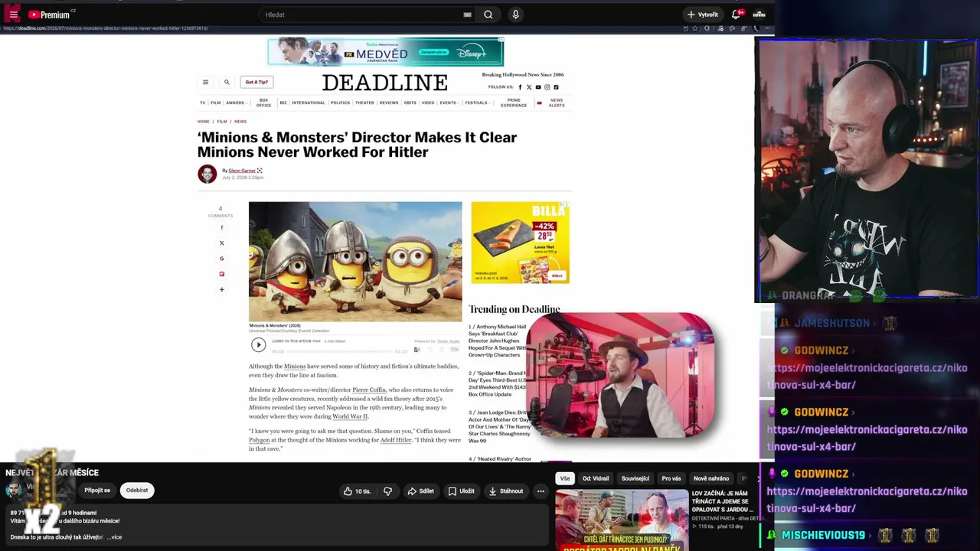Select the Nově nahráno filter chip
This screenshot has width=980, height=551.
tap(711, 478)
